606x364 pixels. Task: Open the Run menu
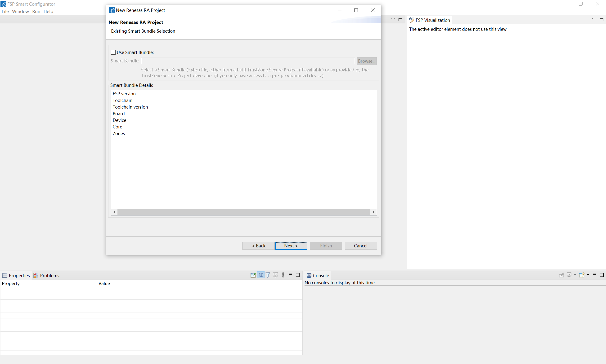(x=36, y=11)
